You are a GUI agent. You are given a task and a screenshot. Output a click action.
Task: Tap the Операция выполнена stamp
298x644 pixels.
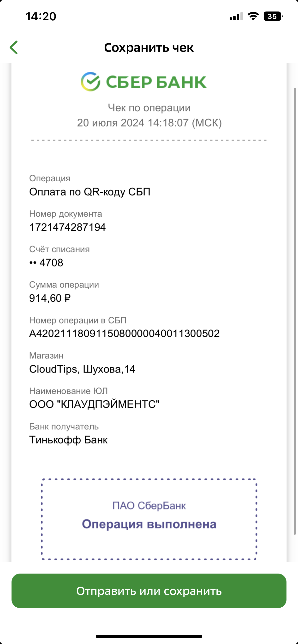[149, 519]
